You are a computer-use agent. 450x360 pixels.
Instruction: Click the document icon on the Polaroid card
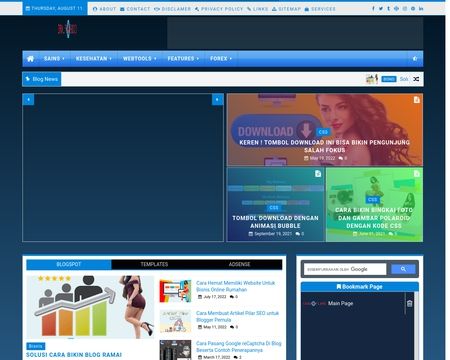(417, 174)
